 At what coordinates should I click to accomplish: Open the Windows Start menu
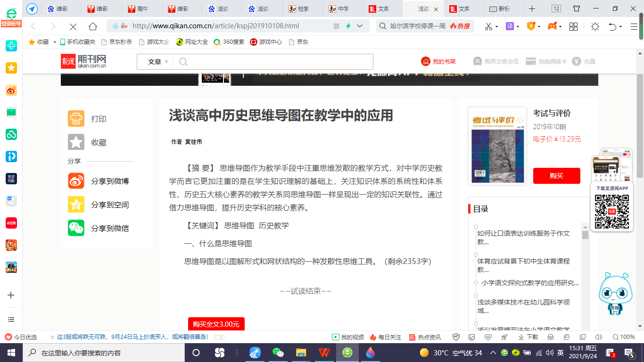pos(11,353)
